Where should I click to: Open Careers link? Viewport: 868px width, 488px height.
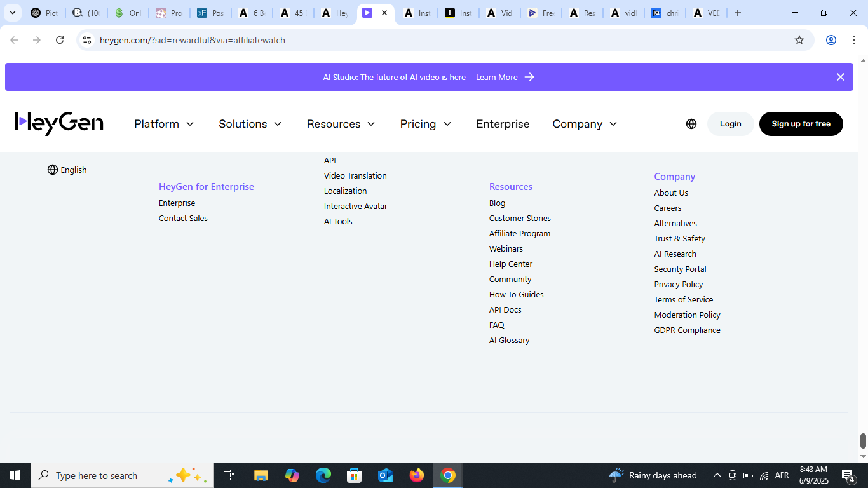(x=668, y=208)
